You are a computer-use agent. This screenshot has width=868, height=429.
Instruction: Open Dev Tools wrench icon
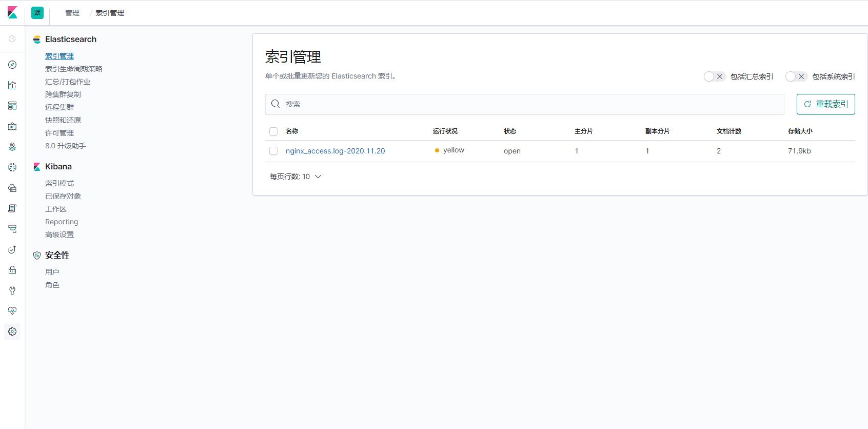pyautogui.click(x=12, y=290)
